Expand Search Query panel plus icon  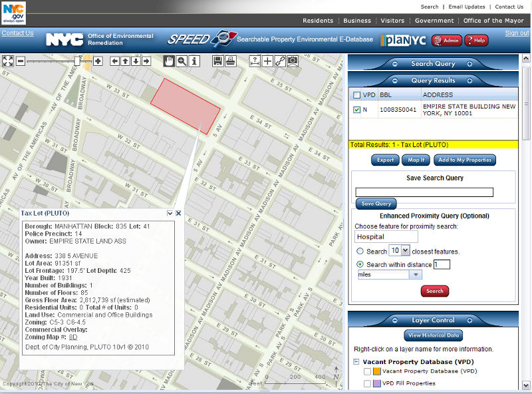coord(469,64)
